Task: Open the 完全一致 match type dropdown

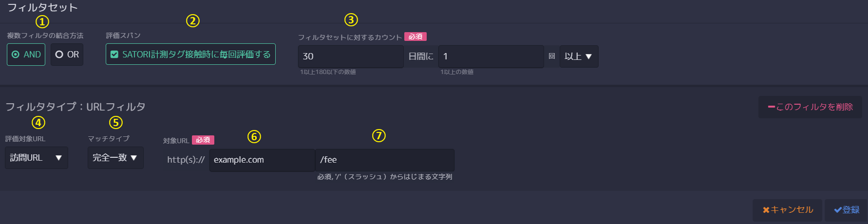Action: coord(115,158)
